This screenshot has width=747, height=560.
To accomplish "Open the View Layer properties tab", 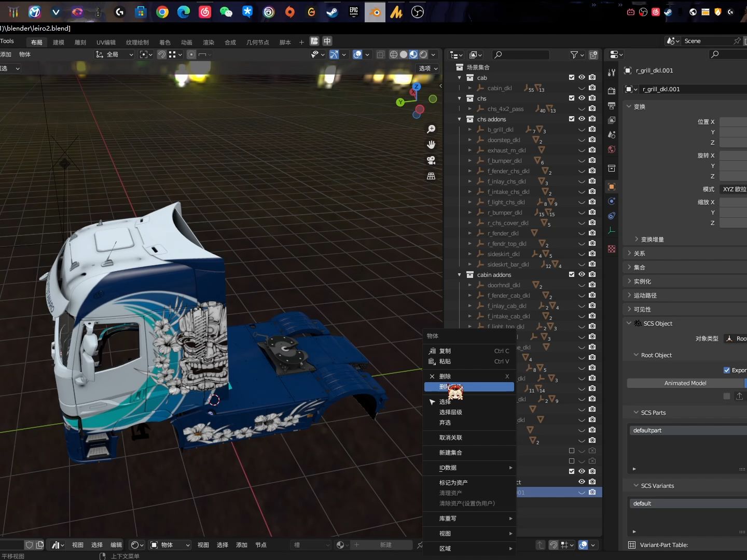I will [x=611, y=119].
